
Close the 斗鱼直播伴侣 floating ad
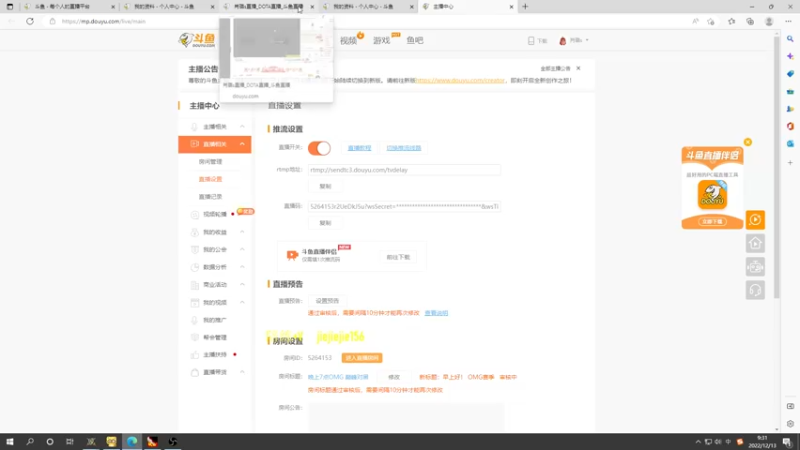coord(747,142)
